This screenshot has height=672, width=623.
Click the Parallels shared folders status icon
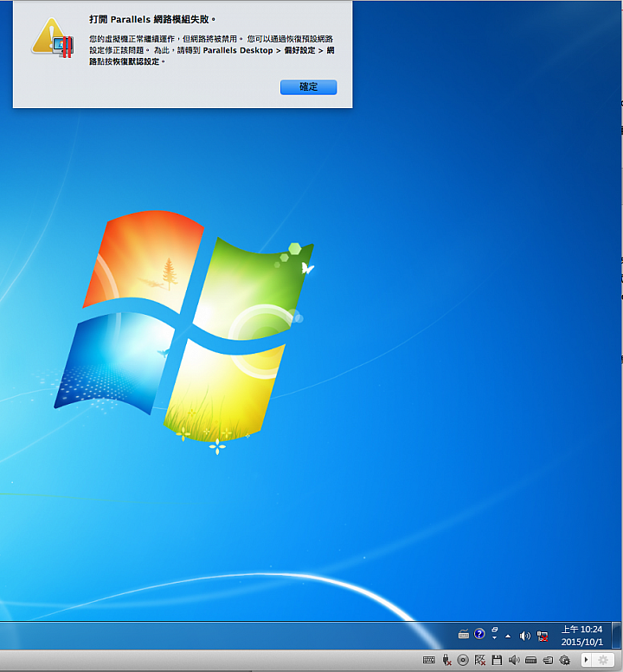[548, 661]
